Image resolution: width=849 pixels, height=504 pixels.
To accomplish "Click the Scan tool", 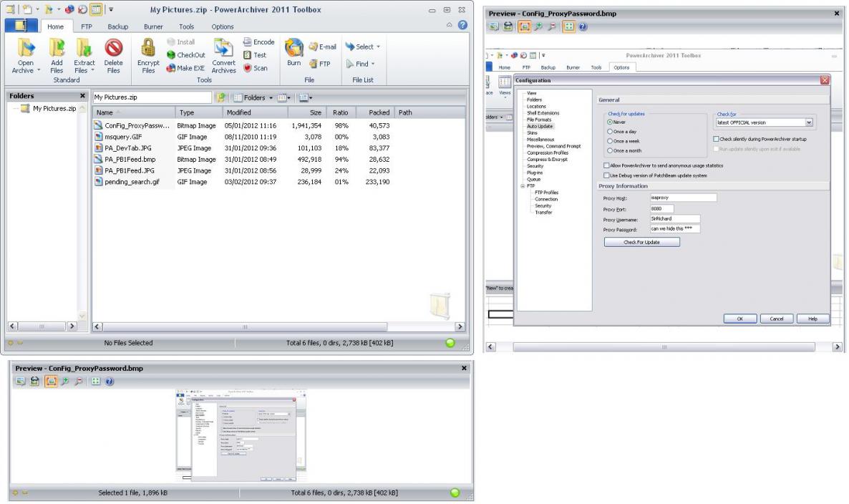I will pos(255,68).
